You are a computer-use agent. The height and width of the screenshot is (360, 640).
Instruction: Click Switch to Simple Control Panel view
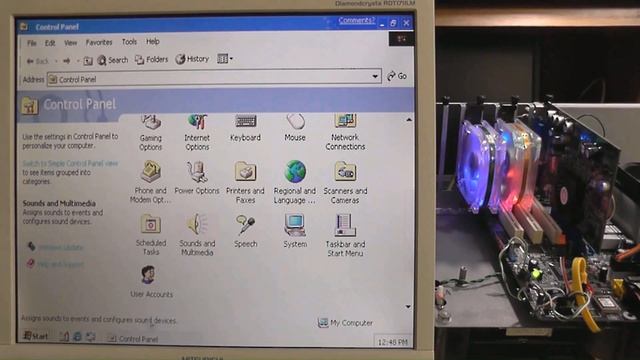point(70,163)
